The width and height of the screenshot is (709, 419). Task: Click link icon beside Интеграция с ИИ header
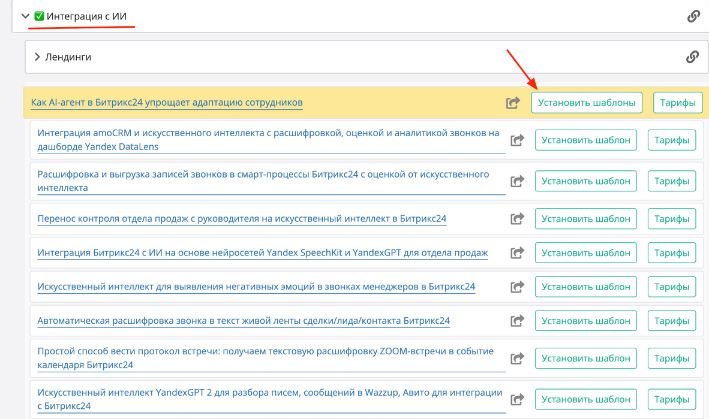[692, 16]
